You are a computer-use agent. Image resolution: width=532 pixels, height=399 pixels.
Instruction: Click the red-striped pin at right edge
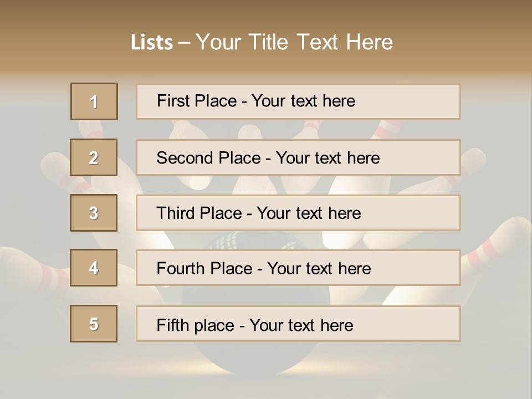tap(493, 249)
